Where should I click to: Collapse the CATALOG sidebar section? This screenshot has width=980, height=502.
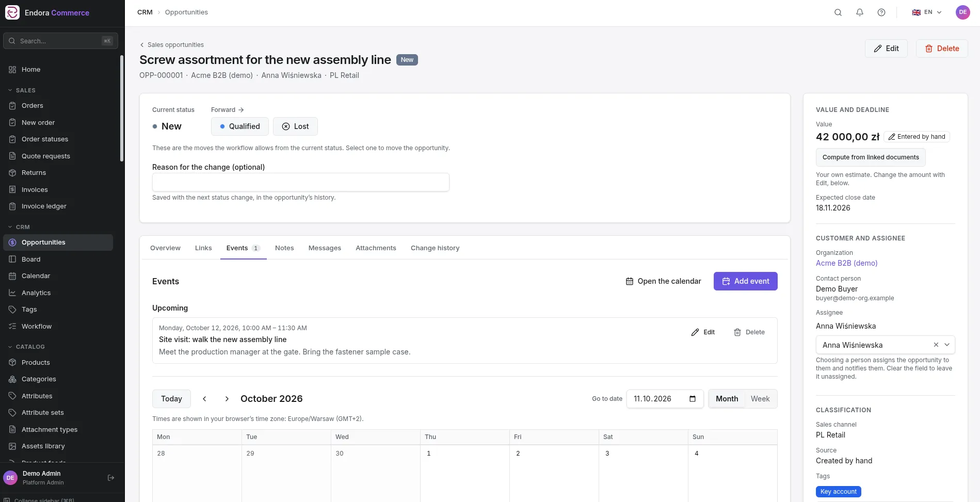click(x=26, y=347)
